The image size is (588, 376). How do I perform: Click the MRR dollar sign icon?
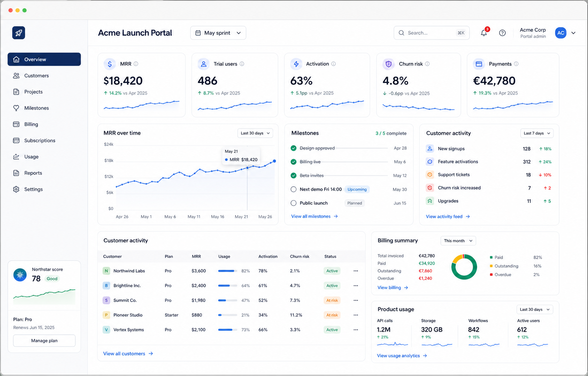(109, 64)
